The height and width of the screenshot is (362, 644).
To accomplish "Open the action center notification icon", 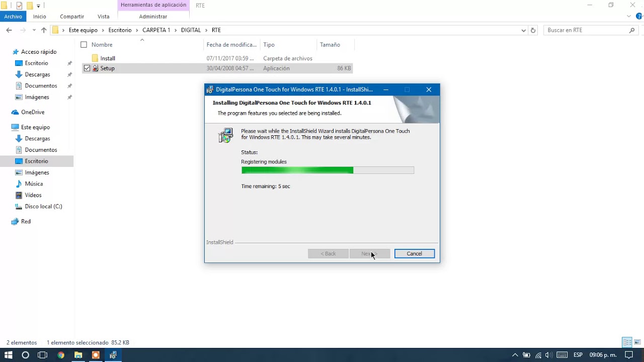I will [x=628, y=355].
